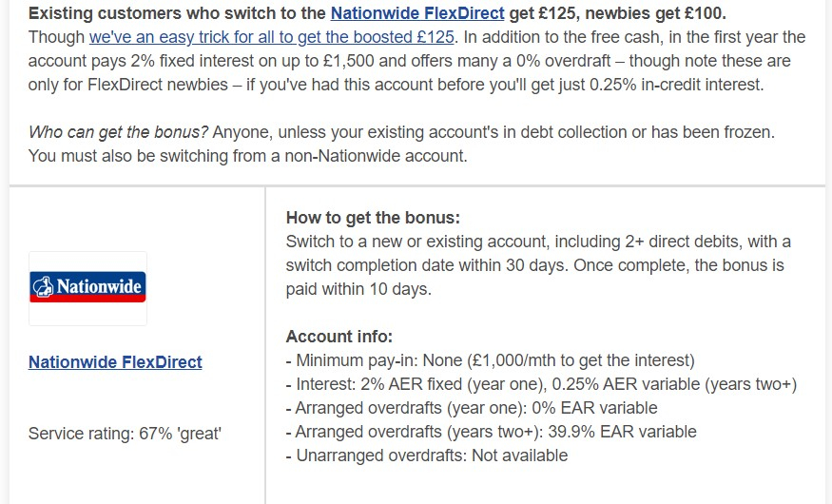Open the Nationwide FlexDirect link below the logo
832x504 pixels.
click(115, 361)
